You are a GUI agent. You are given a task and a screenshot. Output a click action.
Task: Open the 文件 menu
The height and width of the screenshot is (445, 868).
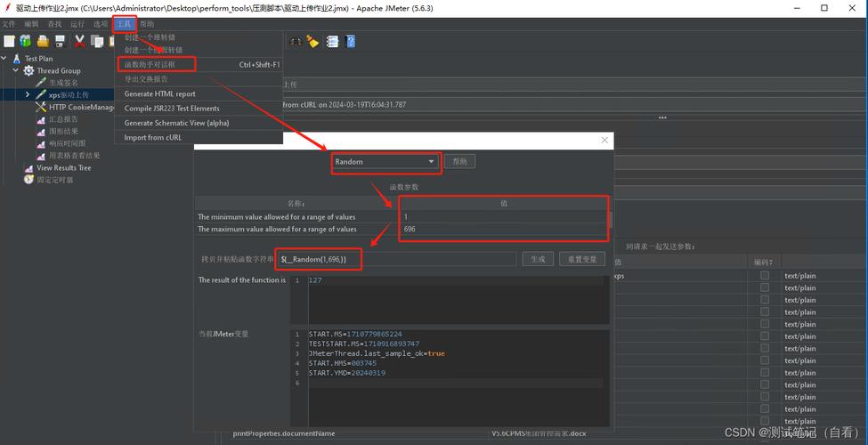tap(8, 24)
